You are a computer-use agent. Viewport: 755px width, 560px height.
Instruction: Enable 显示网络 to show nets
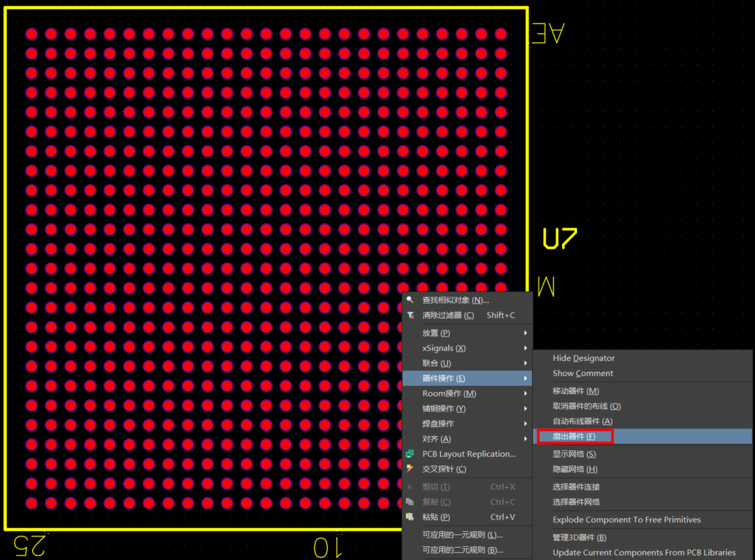pos(574,454)
